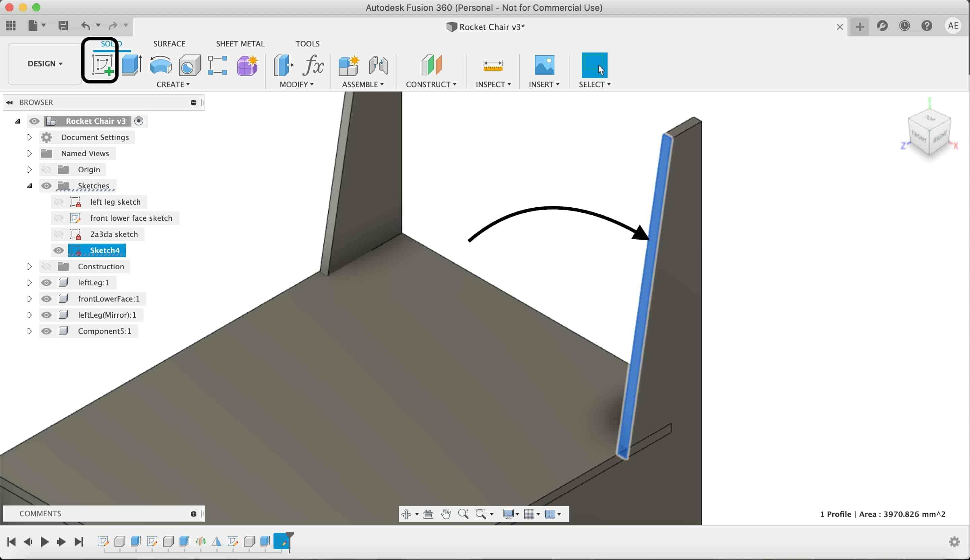Open the AE user profile menu
This screenshot has height=560, width=970.
click(x=953, y=26)
